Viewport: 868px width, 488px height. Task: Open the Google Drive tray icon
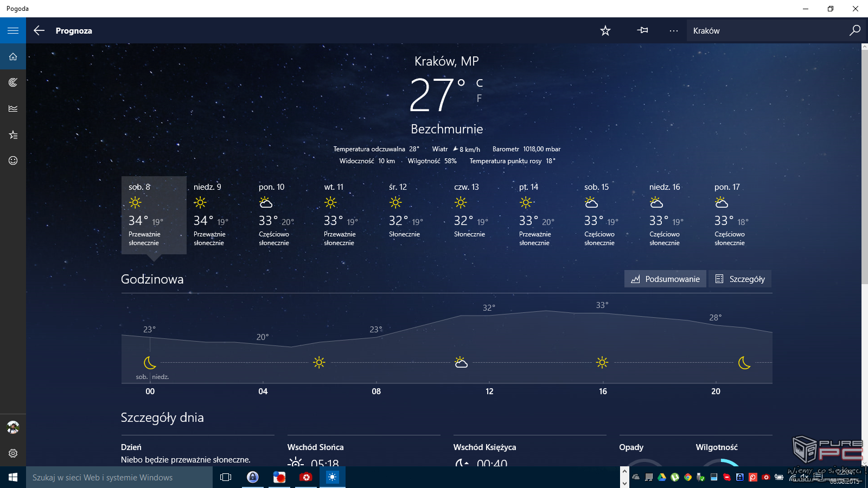tap(662, 477)
